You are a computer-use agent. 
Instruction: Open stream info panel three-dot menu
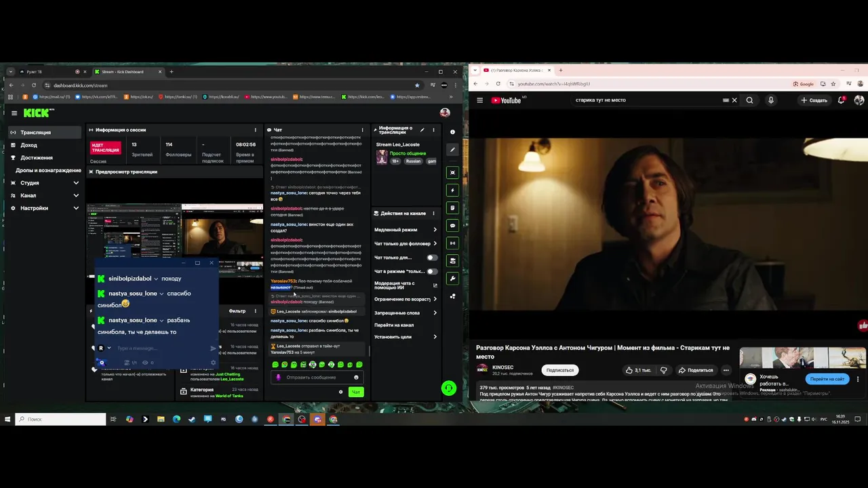tap(433, 129)
